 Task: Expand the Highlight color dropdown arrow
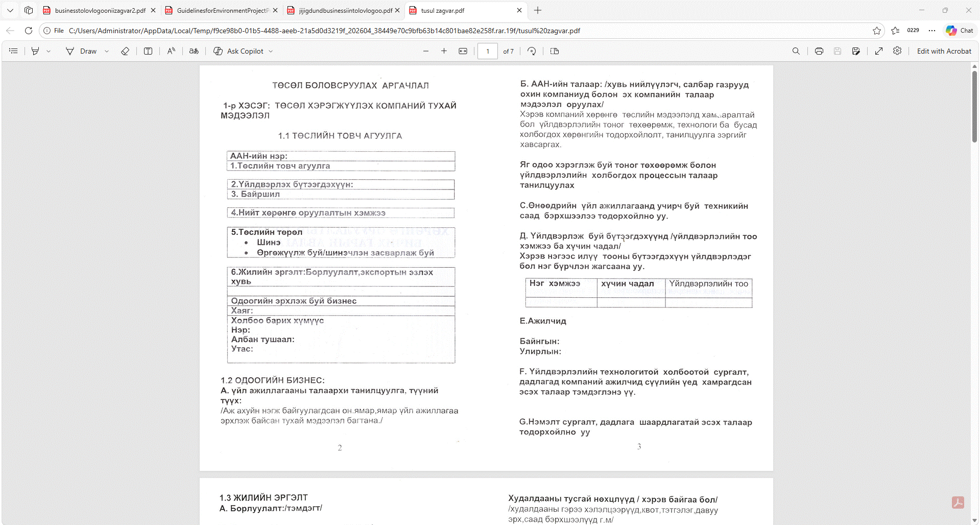tap(49, 51)
